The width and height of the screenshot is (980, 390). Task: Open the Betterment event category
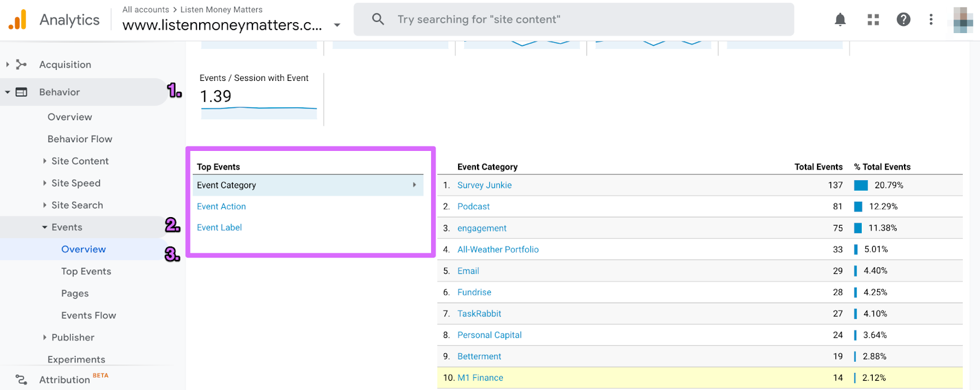pos(479,356)
